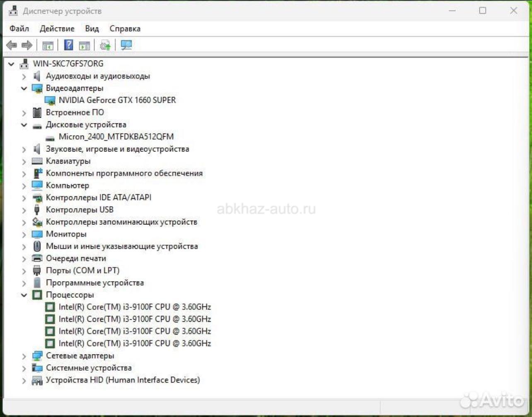The width and height of the screenshot is (532, 417).
Task: Minimize the Диспетчер устройств window
Action: click(x=452, y=11)
